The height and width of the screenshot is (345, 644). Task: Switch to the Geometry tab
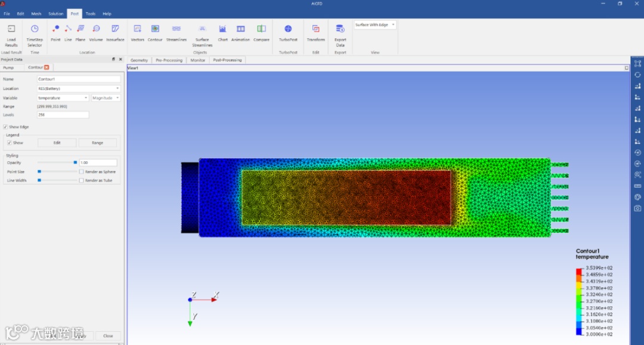click(139, 60)
